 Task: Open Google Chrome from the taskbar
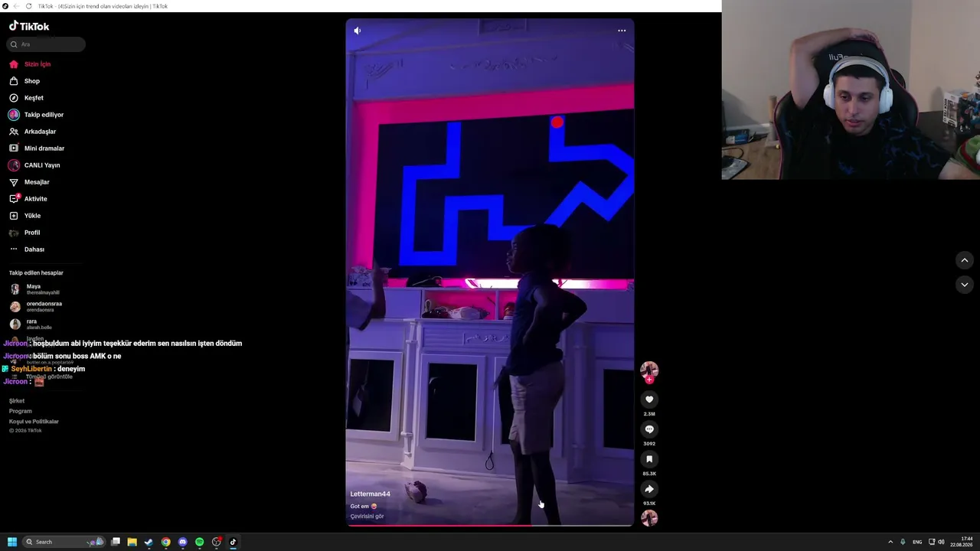coord(165,542)
